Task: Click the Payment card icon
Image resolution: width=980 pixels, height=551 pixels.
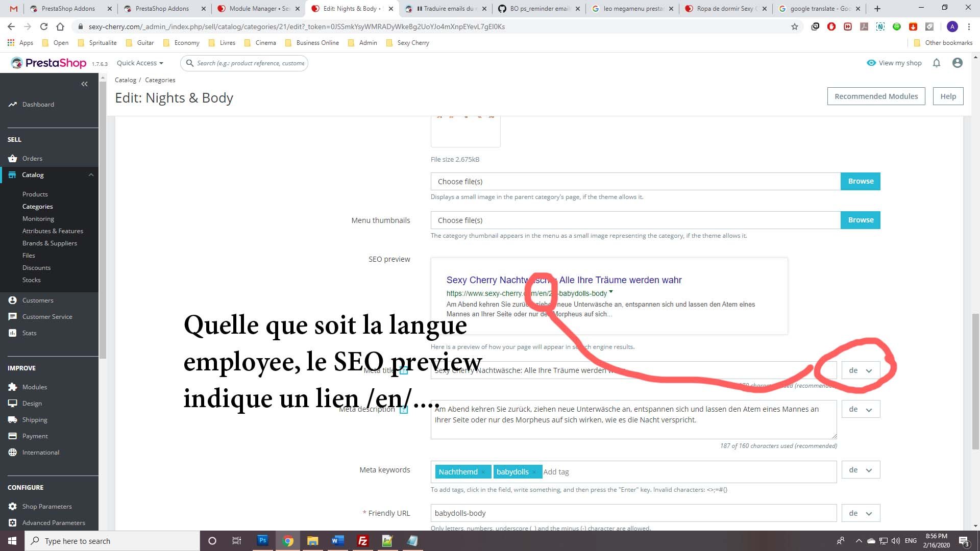Action: [12, 436]
